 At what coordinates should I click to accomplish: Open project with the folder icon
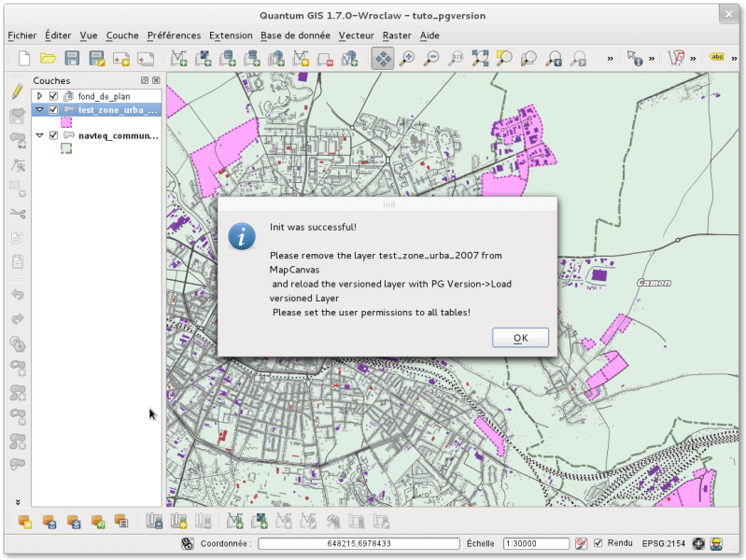(x=48, y=59)
